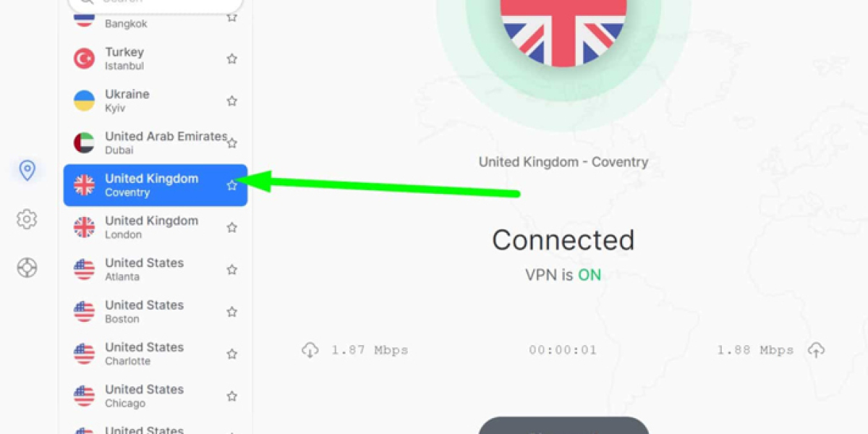This screenshot has width=868, height=434.
Task: Favorite the Turkey Istanbul server star
Action: (231, 59)
